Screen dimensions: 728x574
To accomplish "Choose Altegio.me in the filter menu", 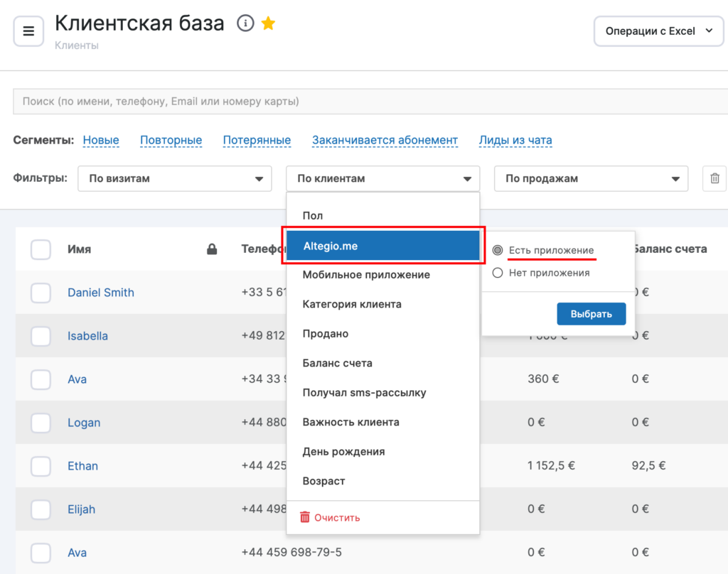I will point(382,247).
